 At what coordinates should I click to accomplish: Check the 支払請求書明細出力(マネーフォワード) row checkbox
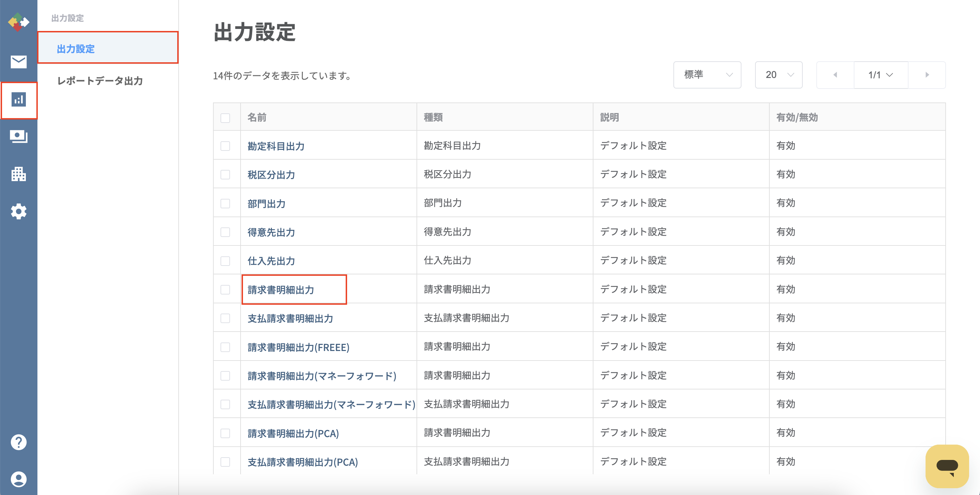pyautogui.click(x=225, y=404)
